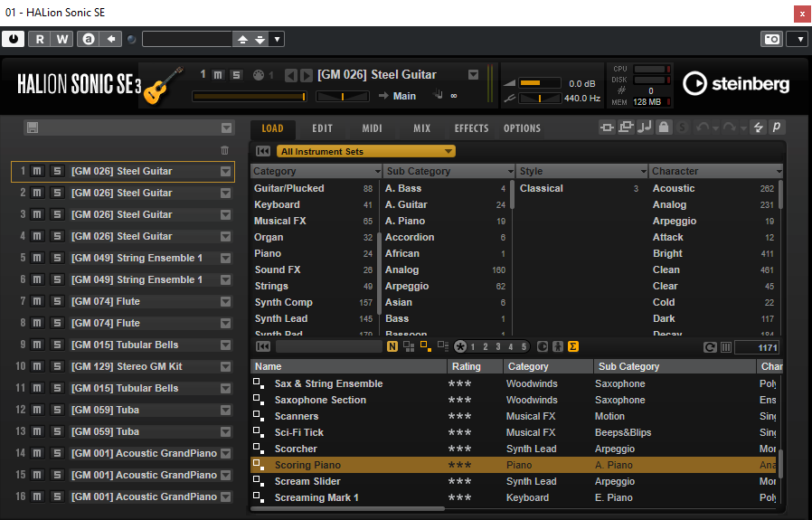This screenshot has width=812, height=520.
Task: Mute slot 5 String Ensemble 1
Action: click(x=37, y=258)
